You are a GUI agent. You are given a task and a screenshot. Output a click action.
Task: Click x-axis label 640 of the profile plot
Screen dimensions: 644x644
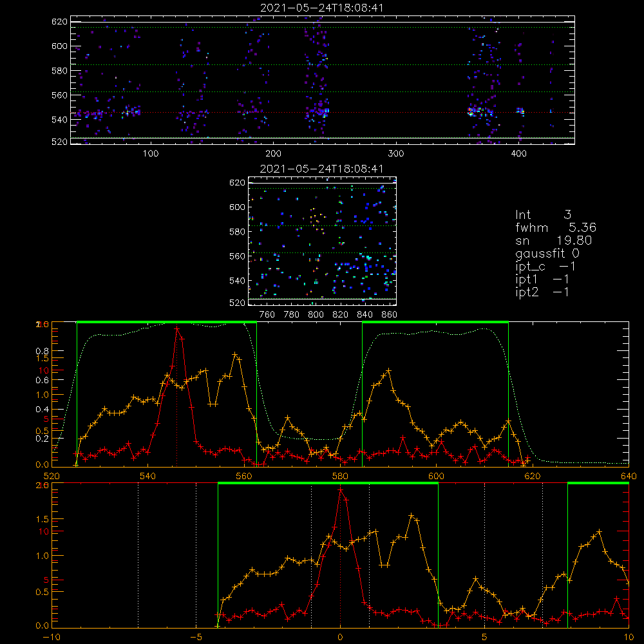pos(629,476)
